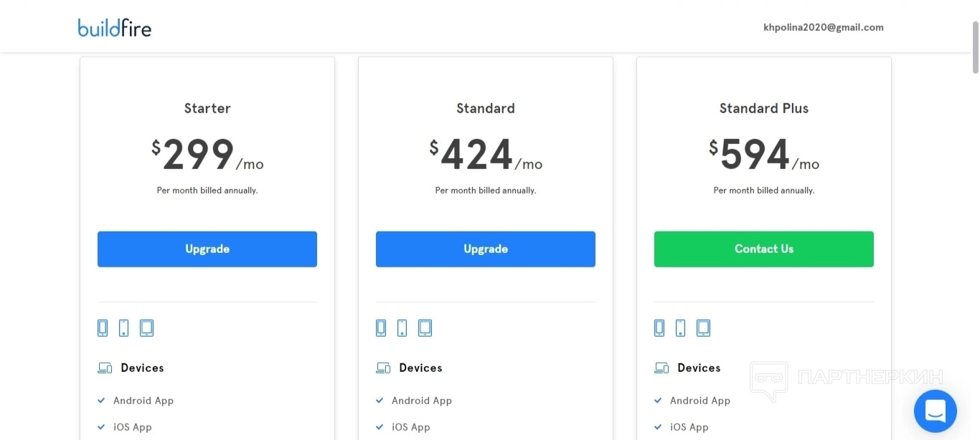The height and width of the screenshot is (440, 980).
Task: Click the Devices laptop icon in Standard Plus plan
Action: click(x=661, y=368)
